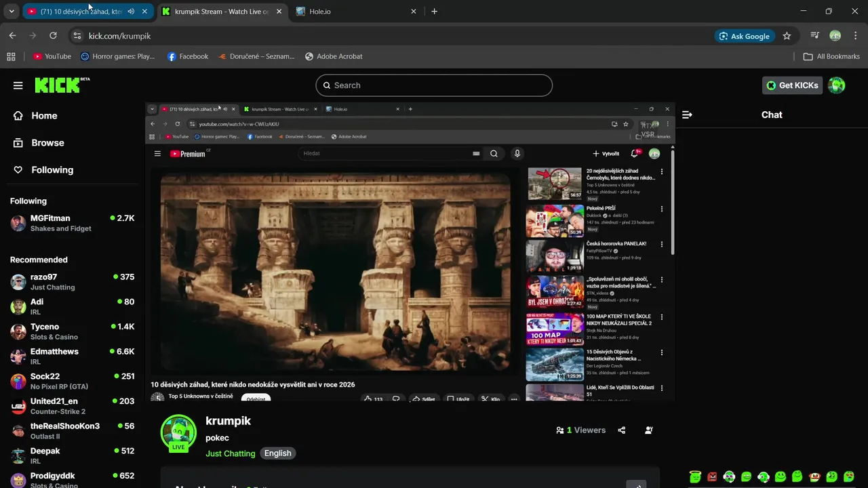Image resolution: width=868 pixels, height=488 pixels.
Task: Open the recommended channel Deepak
Action: (72, 455)
